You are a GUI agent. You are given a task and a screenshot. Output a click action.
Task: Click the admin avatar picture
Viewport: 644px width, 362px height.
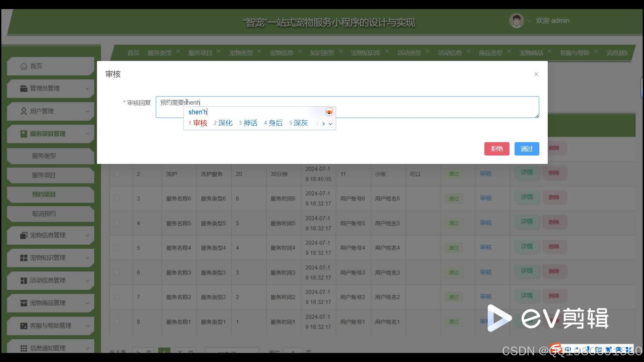[x=516, y=21]
